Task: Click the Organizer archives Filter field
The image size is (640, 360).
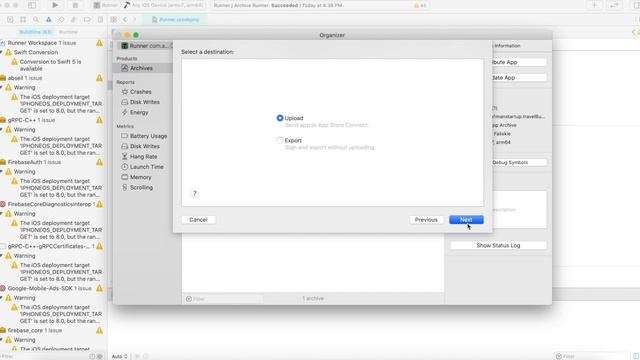Action: point(223,299)
